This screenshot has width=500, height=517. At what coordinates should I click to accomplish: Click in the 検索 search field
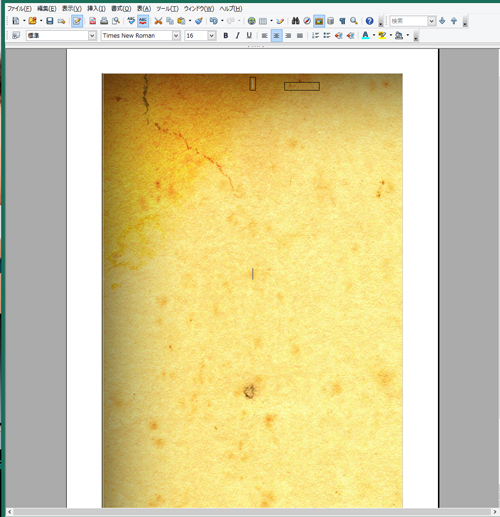click(409, 21)
